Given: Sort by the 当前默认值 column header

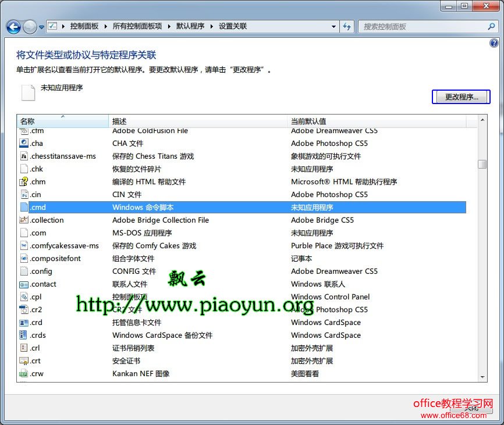Looking at the screenshot, I should pyautogui.click(x=377, y=121).
